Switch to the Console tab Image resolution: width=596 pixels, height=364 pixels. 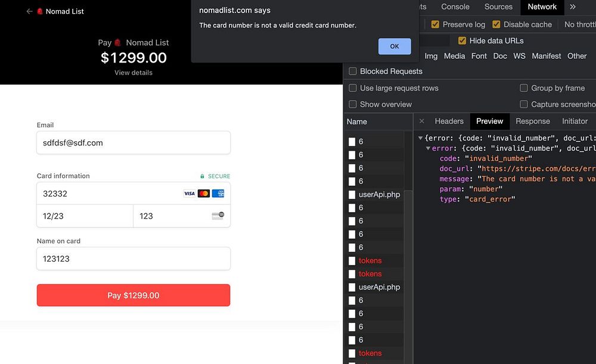pos(455,7)
